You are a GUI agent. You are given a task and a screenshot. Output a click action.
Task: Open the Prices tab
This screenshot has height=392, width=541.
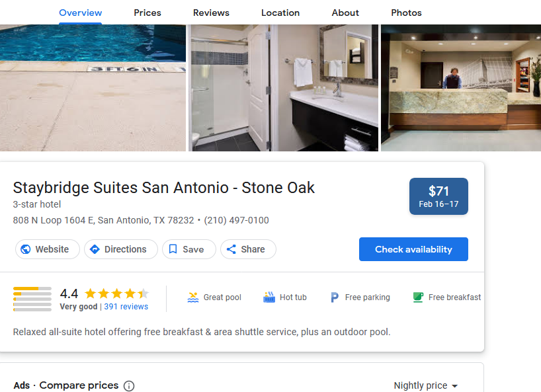pos(147,13)
